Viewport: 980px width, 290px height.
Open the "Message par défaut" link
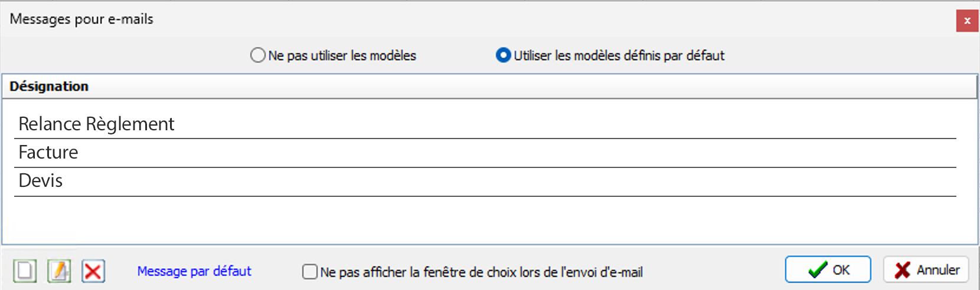point(194,271)
